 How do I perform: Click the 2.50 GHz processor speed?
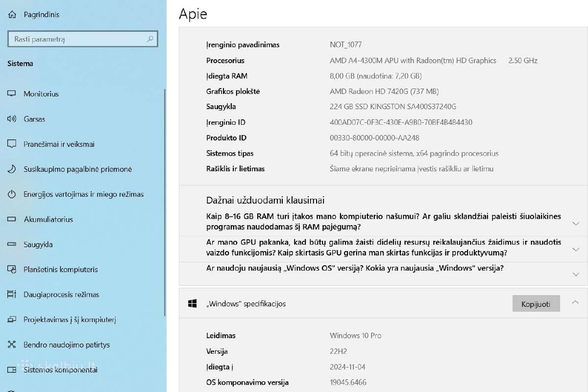523,61
